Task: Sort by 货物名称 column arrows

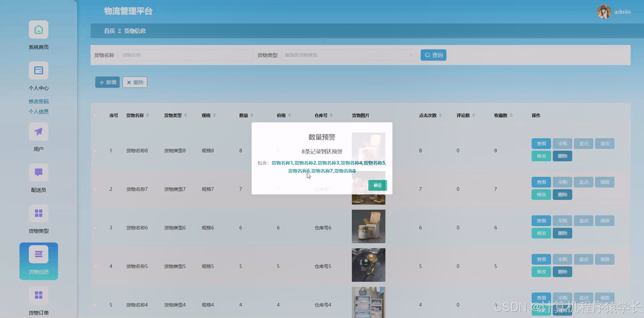Action: click(x=148, y=115)
